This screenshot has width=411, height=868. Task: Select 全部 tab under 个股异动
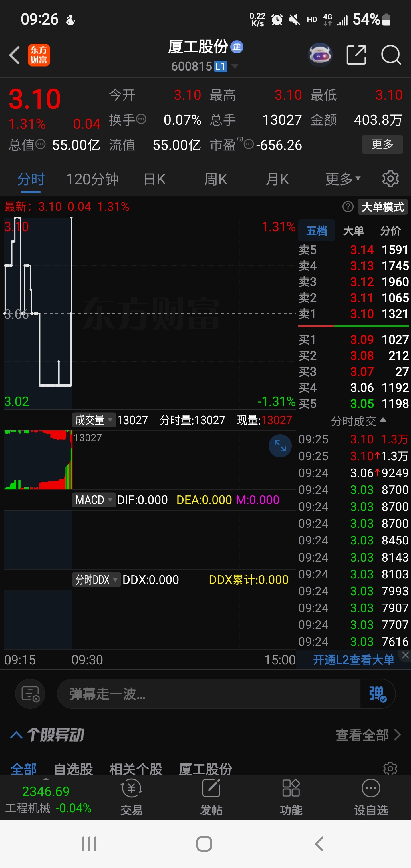(23, 769)
